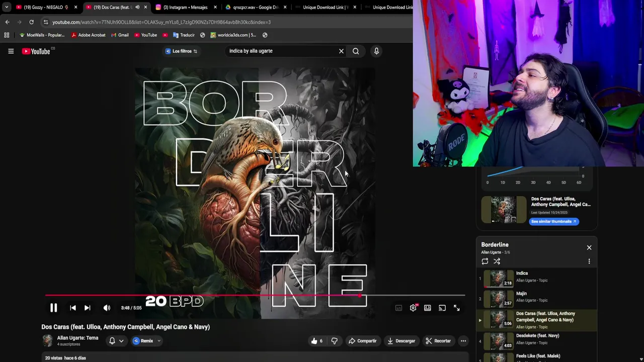Cast the video to a device

coord(442,308)
